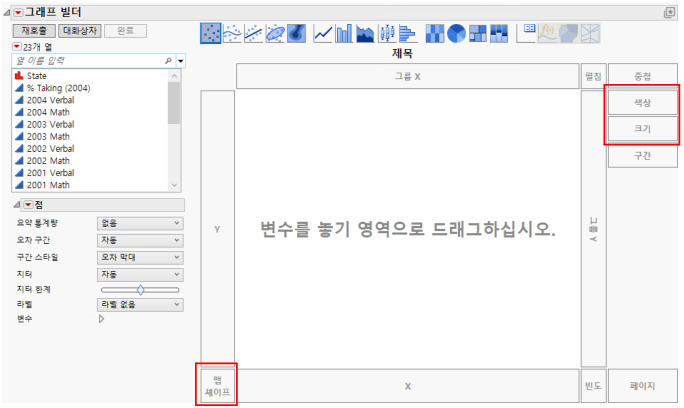Click the 중첩 drop zone
The width and height of the screenshot is (684, 408).
pos(643,76)
